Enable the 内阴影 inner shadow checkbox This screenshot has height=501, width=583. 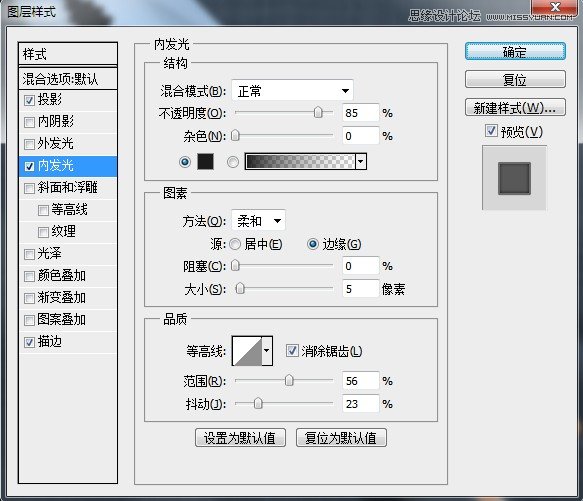(29, 122)
